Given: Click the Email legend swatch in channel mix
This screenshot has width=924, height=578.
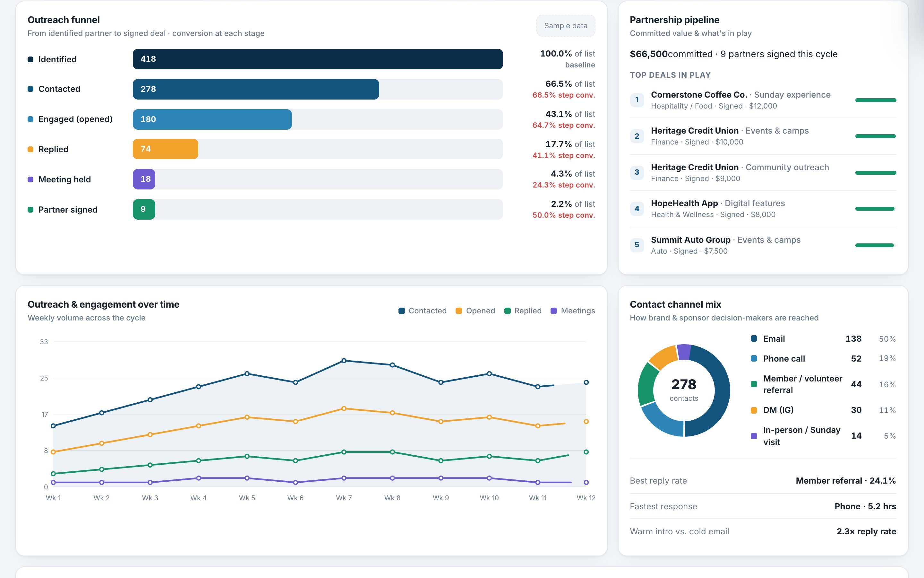Looking at the screenshot, I should [754, 338].
